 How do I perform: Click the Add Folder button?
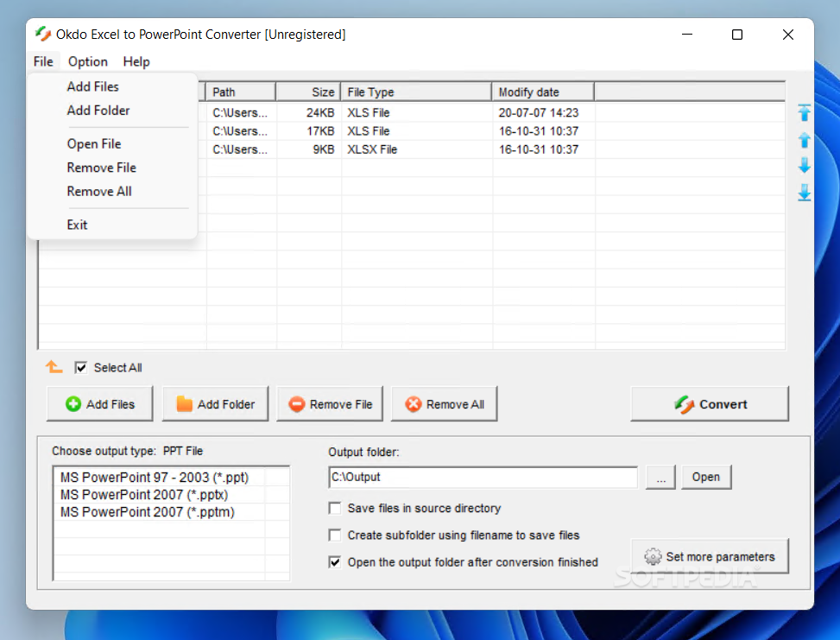point(215,404)
